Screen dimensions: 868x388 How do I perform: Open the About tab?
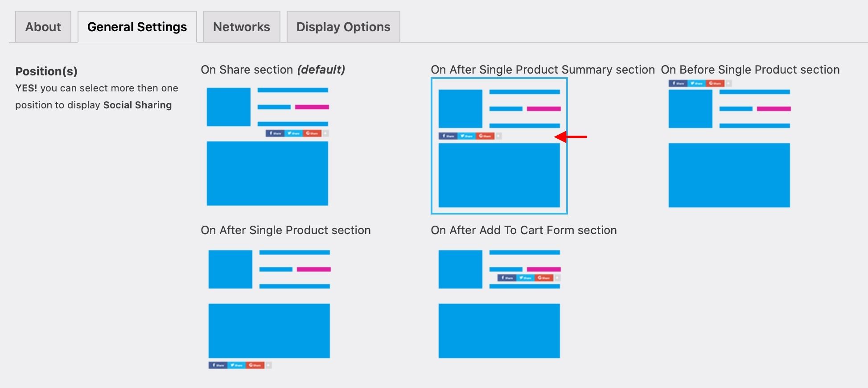click(x=43, y=27)
